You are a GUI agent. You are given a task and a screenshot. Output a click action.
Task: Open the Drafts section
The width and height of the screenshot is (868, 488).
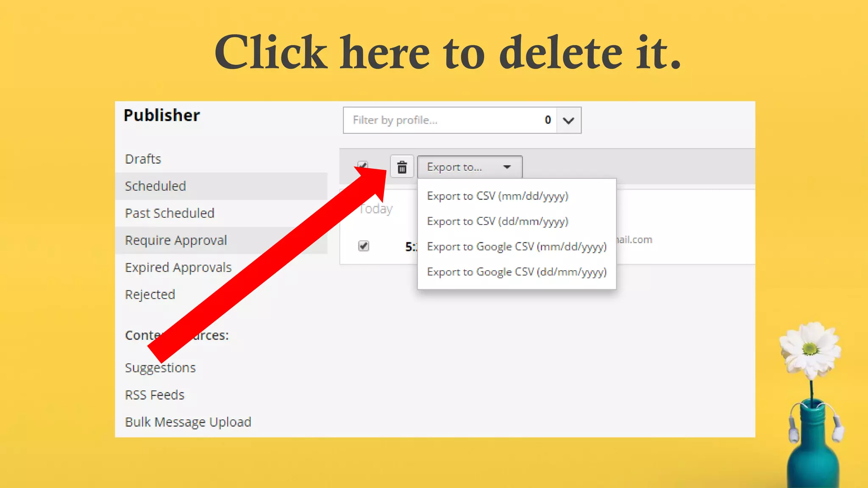click(x=143, y=159)
